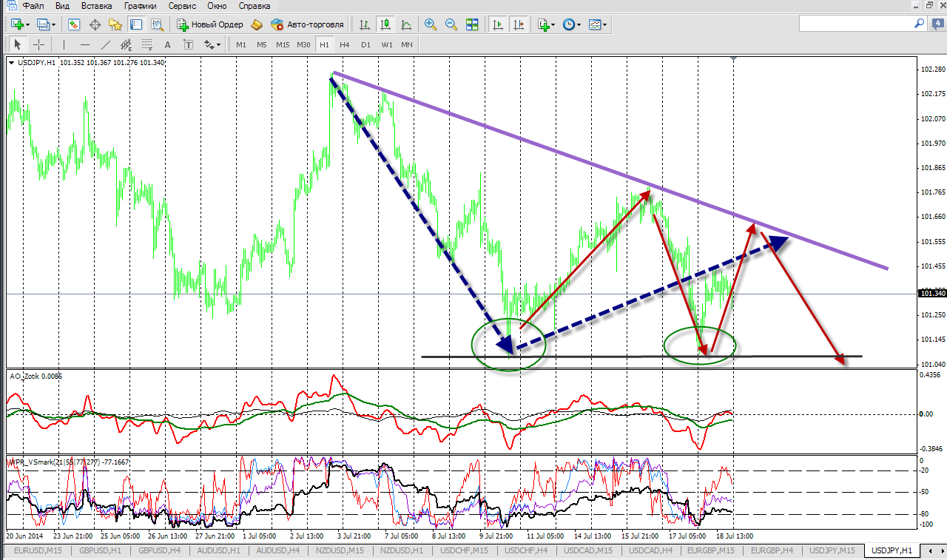This screenshot has width=947, height=560.
Task: Switch chart to candlestick mode
Action: point(385,24)
